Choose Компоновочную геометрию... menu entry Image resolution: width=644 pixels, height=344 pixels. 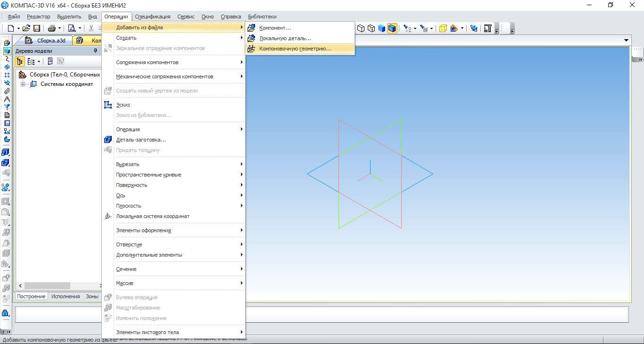[x=300, y=49]
